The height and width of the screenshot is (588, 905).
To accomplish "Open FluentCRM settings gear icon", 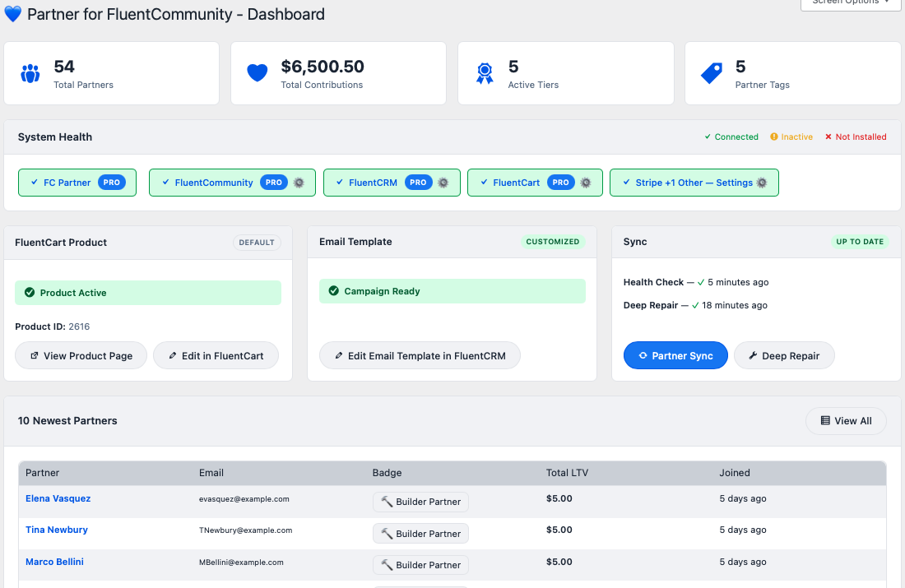I will click(x=443, y=183).
